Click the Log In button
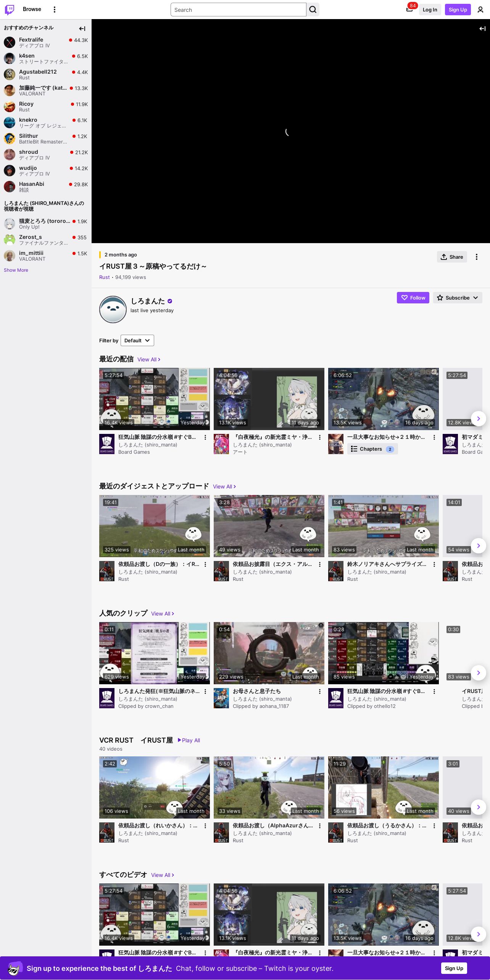Screen dimensions: 490x980 point(430,10)
